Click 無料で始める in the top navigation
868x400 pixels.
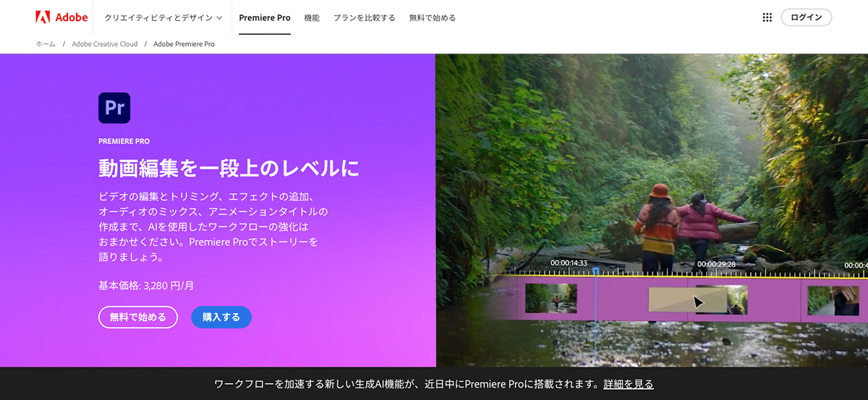pyautogui.click(x=433, y=17)
